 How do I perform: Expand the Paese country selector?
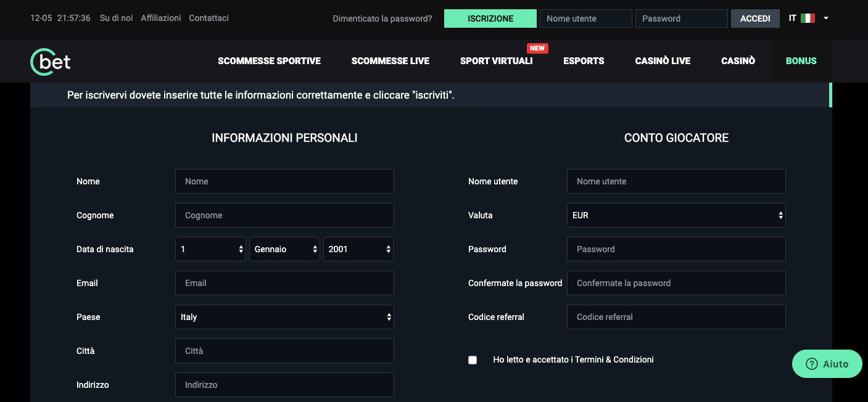[284, 317]
